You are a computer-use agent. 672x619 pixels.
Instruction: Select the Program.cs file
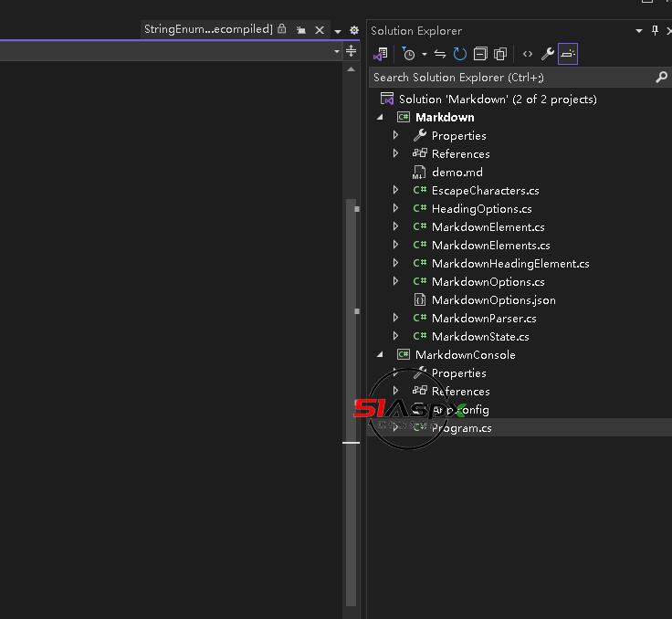coord(461,428)
